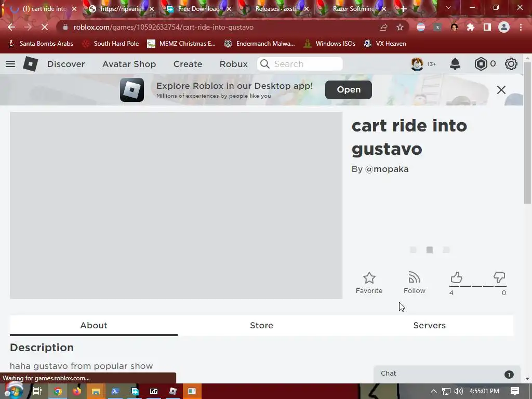Viewport: 532px width, 399px height.
Task: Open Roblox app on taskbar
Action: (x=172, y=391)
